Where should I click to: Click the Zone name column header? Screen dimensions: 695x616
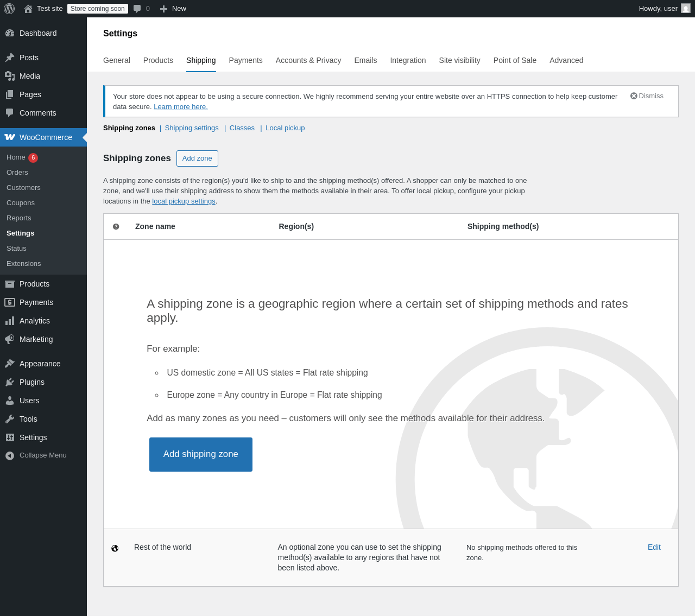(155, 226)
